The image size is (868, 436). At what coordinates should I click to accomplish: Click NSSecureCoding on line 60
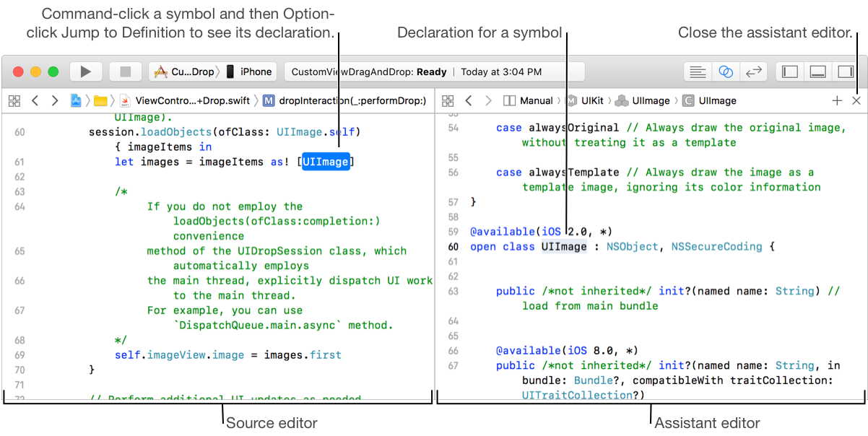(716, 247)
